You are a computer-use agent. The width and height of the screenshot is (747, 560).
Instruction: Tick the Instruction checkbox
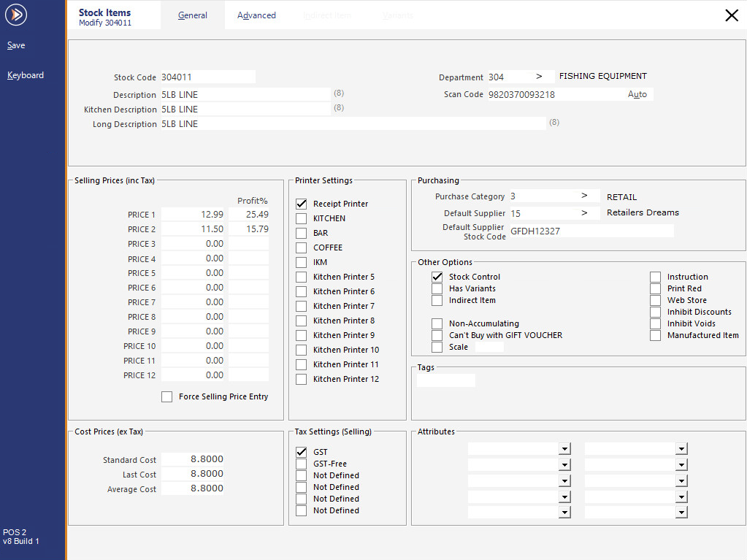click(656, 277)
